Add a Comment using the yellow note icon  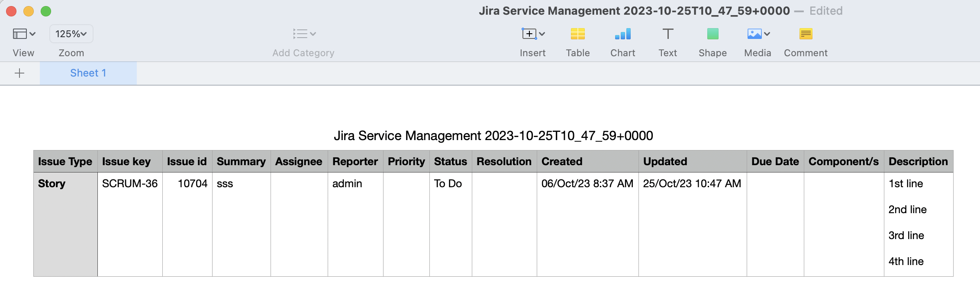[x=806, y=34]
